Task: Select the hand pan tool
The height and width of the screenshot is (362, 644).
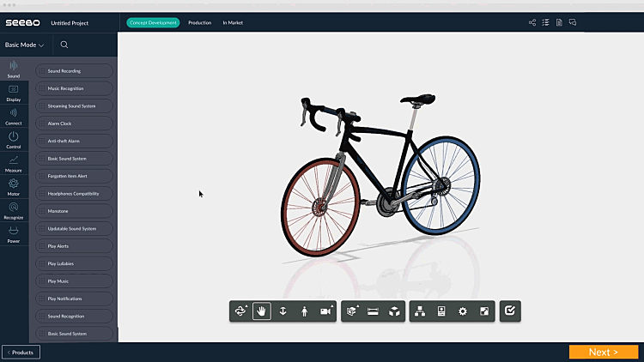Action: click(262, 311)
